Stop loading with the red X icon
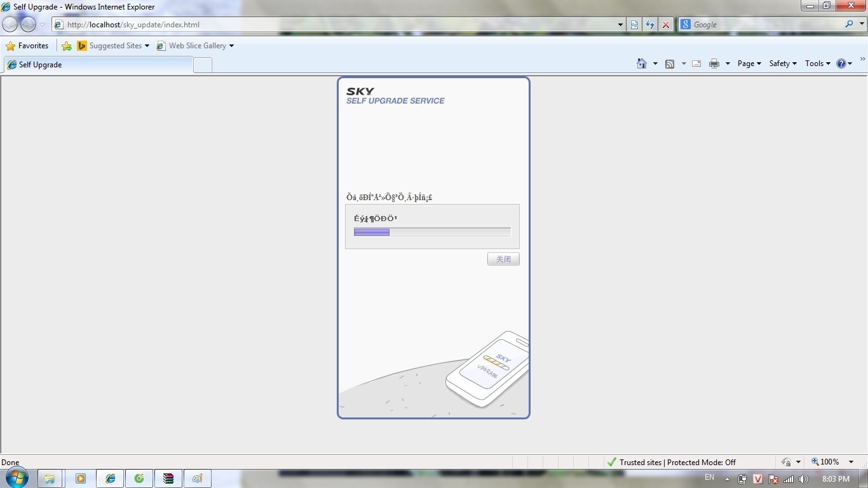This screenshot has width=868, height=488. 666,25
